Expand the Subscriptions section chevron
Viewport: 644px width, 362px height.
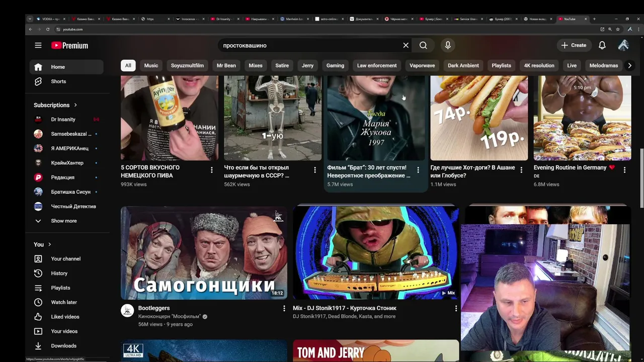click(75, 105)
